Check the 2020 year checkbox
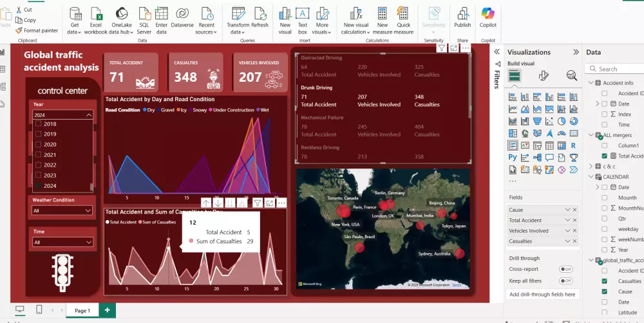 point(38,145)
